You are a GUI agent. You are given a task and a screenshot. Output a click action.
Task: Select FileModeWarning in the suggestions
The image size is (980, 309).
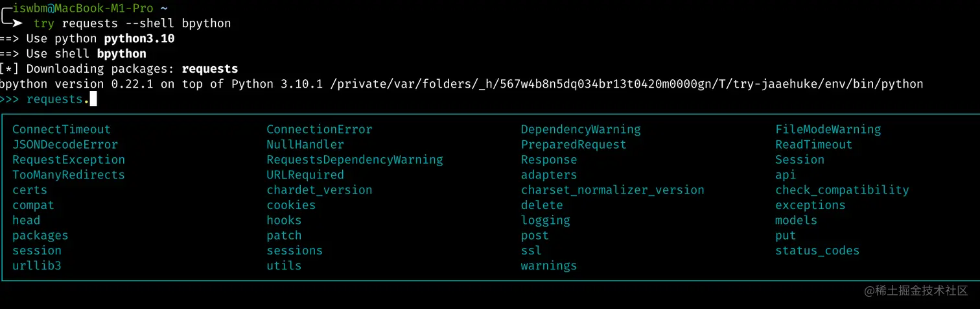click(x=828, y=130)
